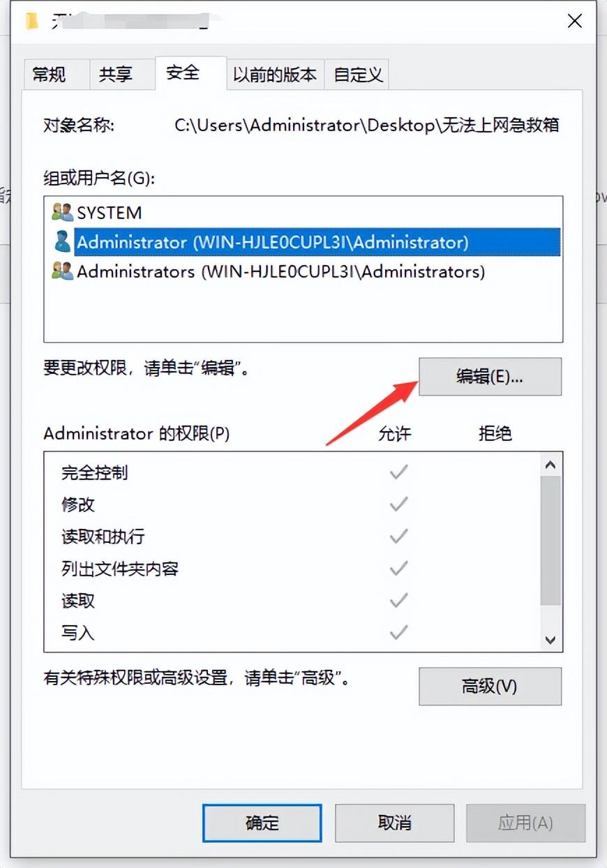The height and width of the screenshot is (868, 607).
Task: Click the permissions list scrollbar thumb
Action: pos(550,541)
